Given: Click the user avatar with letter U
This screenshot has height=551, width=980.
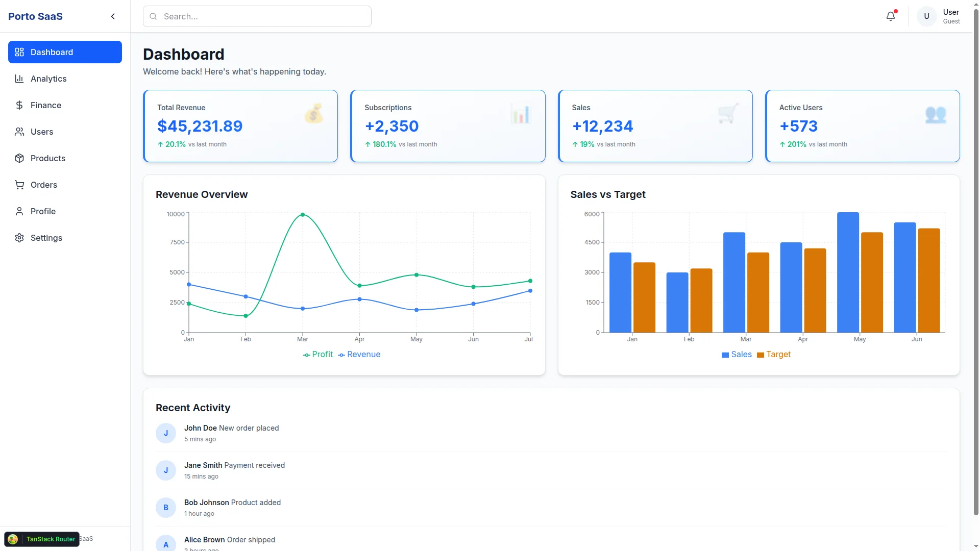Looking at the screenshot, I should (927, 16).
